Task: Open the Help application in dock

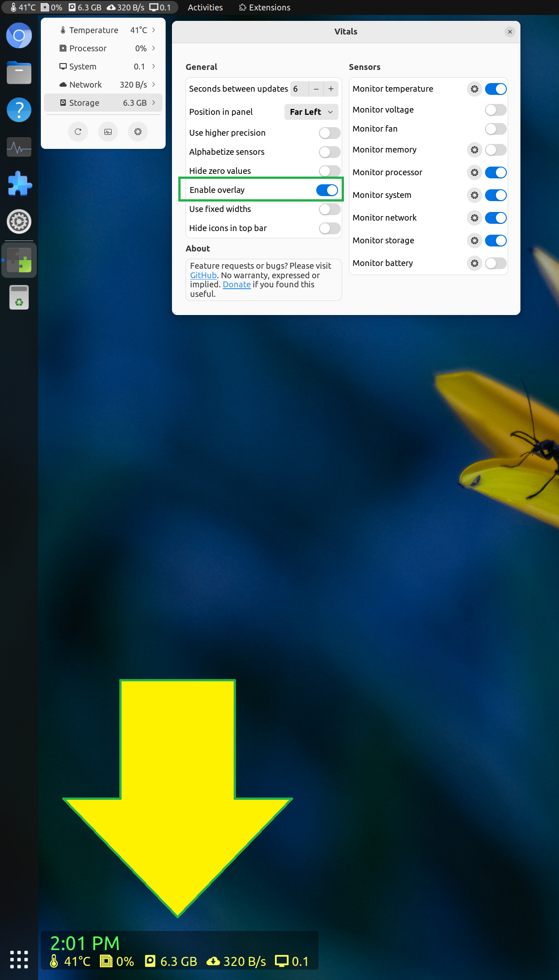Action: [19, 110]
